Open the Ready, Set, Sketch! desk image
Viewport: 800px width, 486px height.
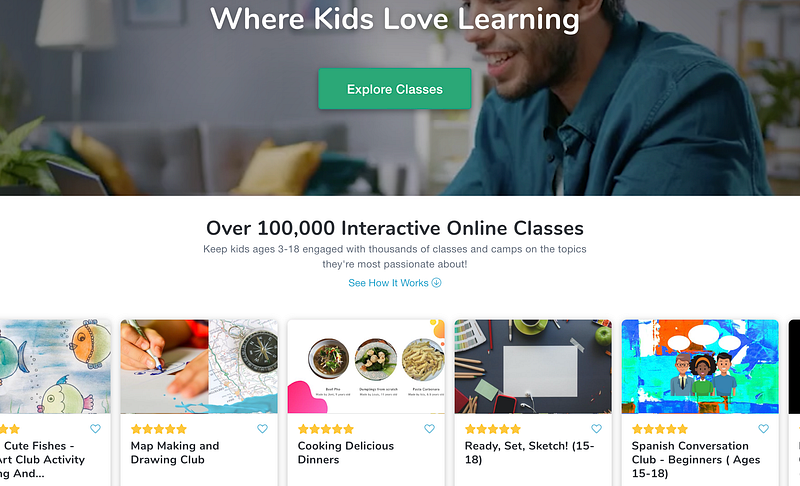[533, 366]
